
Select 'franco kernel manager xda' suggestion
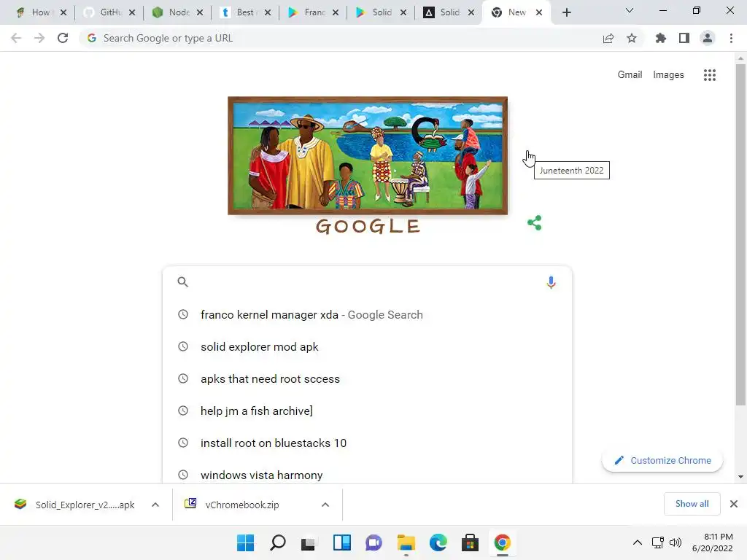click(x=367, y=315)
